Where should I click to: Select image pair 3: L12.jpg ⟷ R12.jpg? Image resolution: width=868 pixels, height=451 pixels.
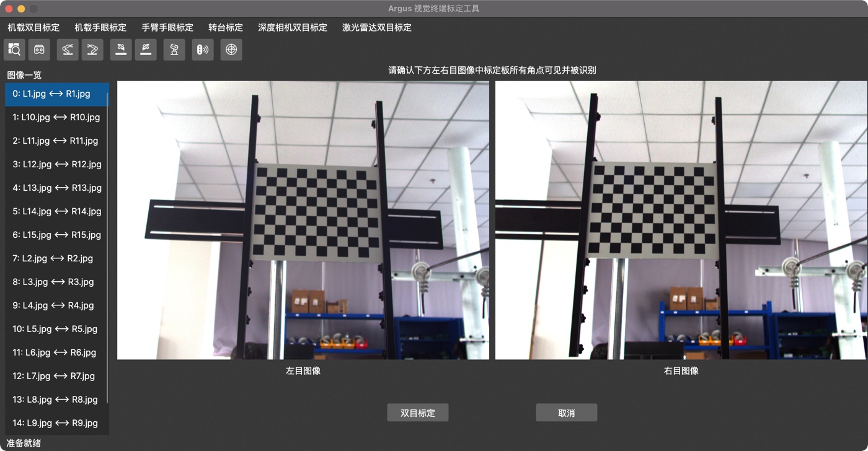click(56, 164)
